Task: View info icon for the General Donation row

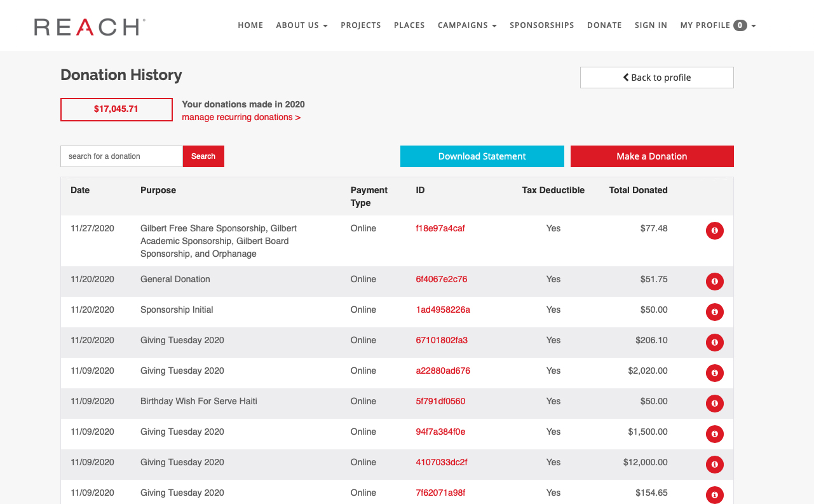Action: tap(714, 282)
